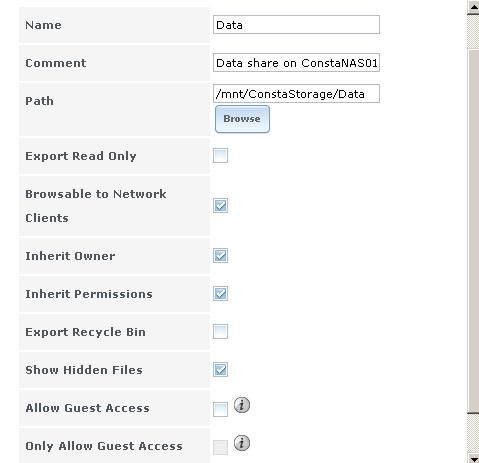
Task: Focus the Name field containing Data
Action: pyautogui.click(x=296, y=25)
